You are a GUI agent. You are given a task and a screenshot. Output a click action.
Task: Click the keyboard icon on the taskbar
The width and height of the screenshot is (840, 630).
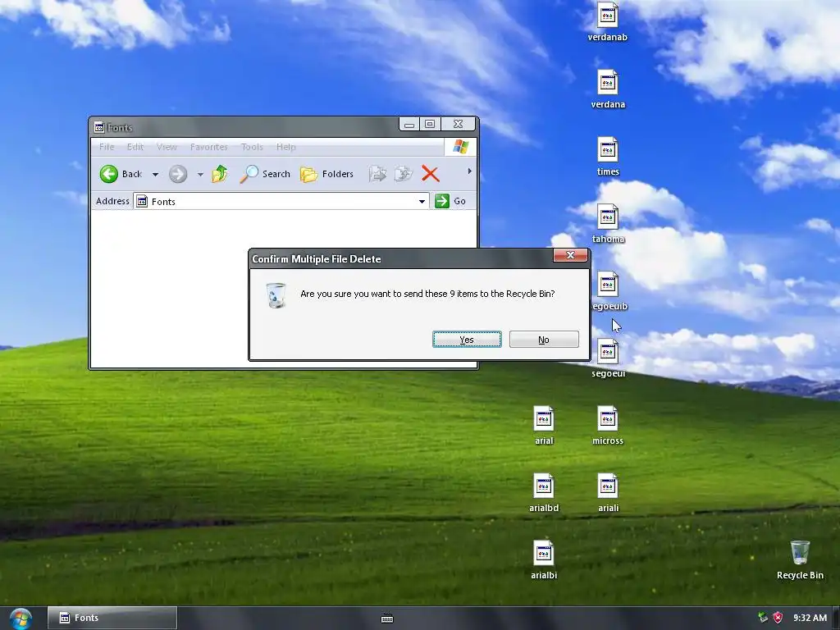coord(387,619)
